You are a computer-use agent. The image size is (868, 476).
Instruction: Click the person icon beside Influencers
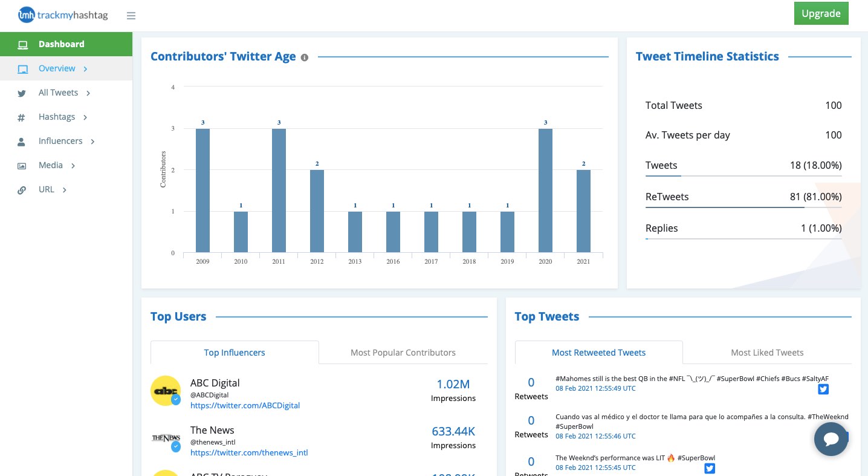pyautogui.click(x=22, y=142)
